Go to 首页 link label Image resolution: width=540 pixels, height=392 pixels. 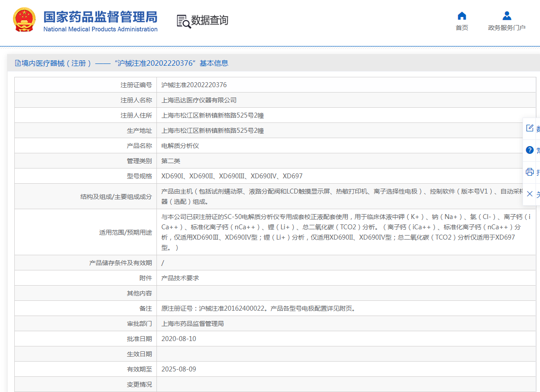pyautogui.click(x=462, y=28)
